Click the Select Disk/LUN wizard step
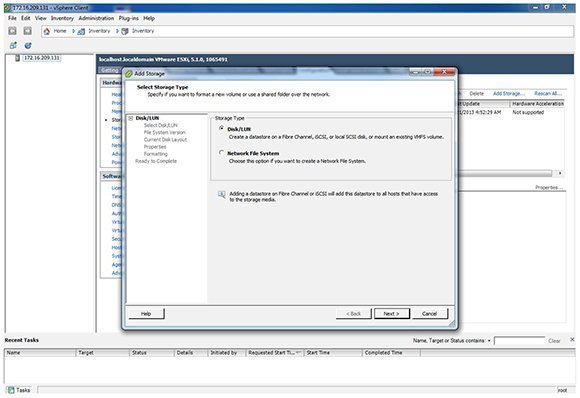580x398 pixels. click(x=161, y=125)
